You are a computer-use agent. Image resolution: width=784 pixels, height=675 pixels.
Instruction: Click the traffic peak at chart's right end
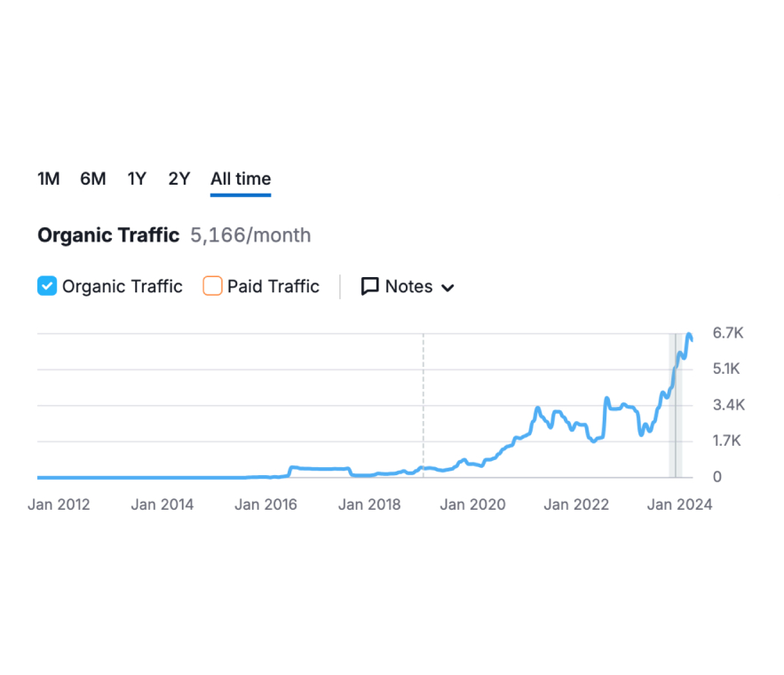[x=690, y=335]
